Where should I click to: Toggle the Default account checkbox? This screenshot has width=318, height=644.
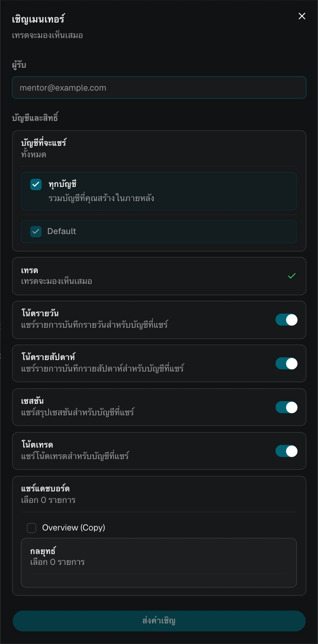pos(36,231)
